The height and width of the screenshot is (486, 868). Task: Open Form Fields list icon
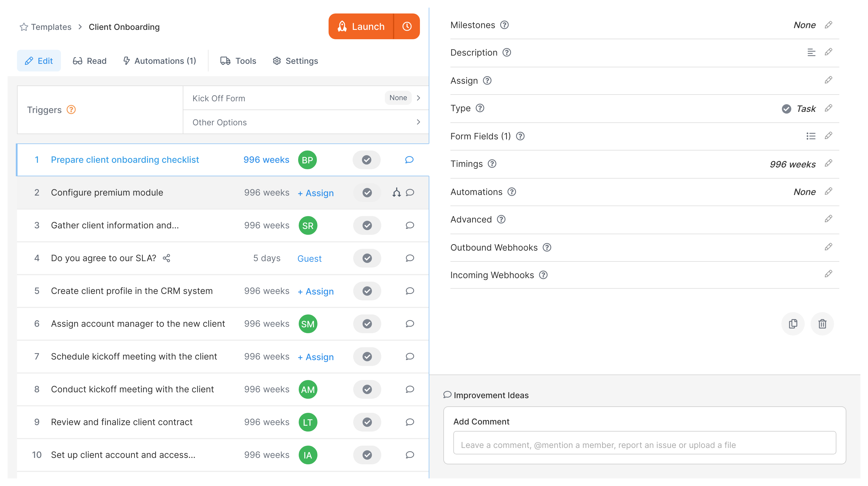click(811, 136)
